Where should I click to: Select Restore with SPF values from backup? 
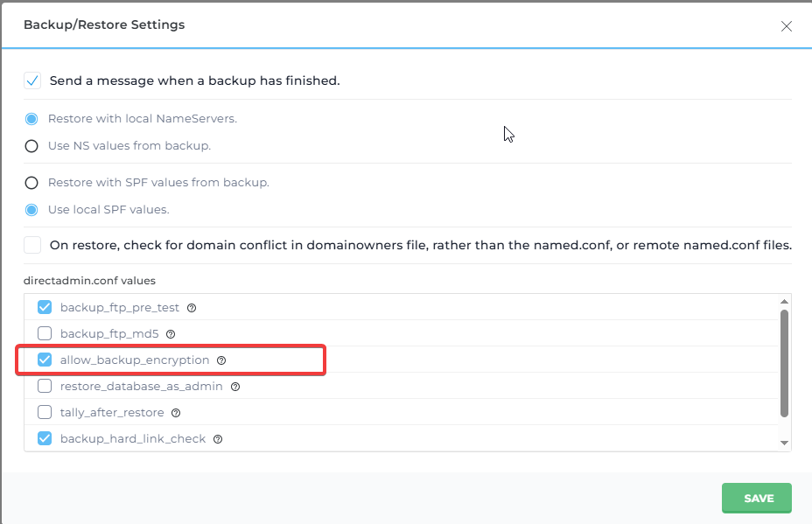pos(31,183)
